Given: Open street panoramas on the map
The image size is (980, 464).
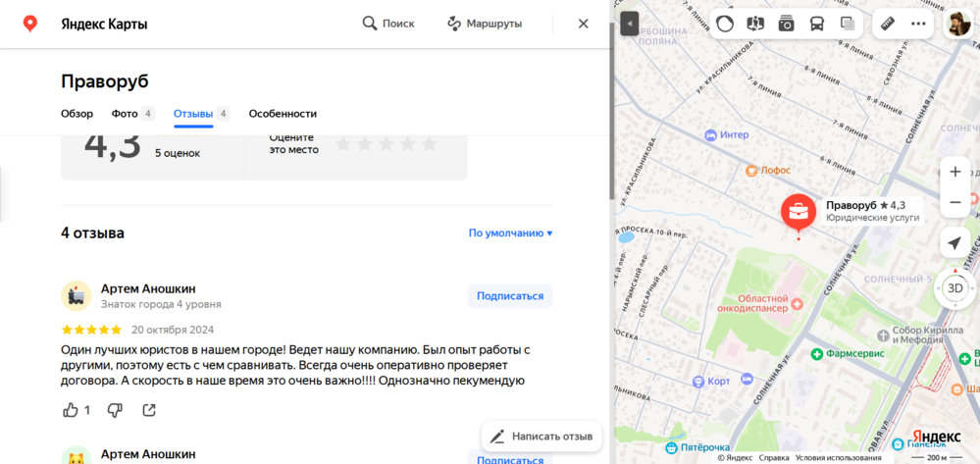Looking at the screenshot, I should [x=755, y=24].
